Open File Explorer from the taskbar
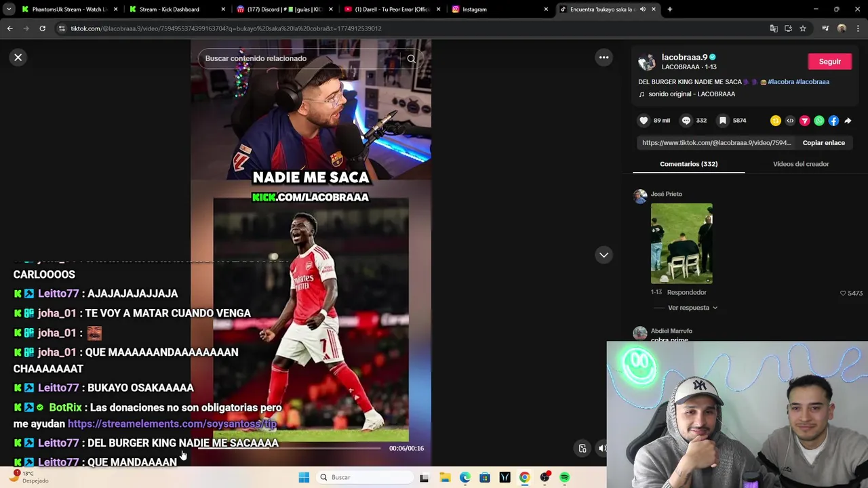The width and height of the screenshot is (868, 488). click(x=445, y=477)
